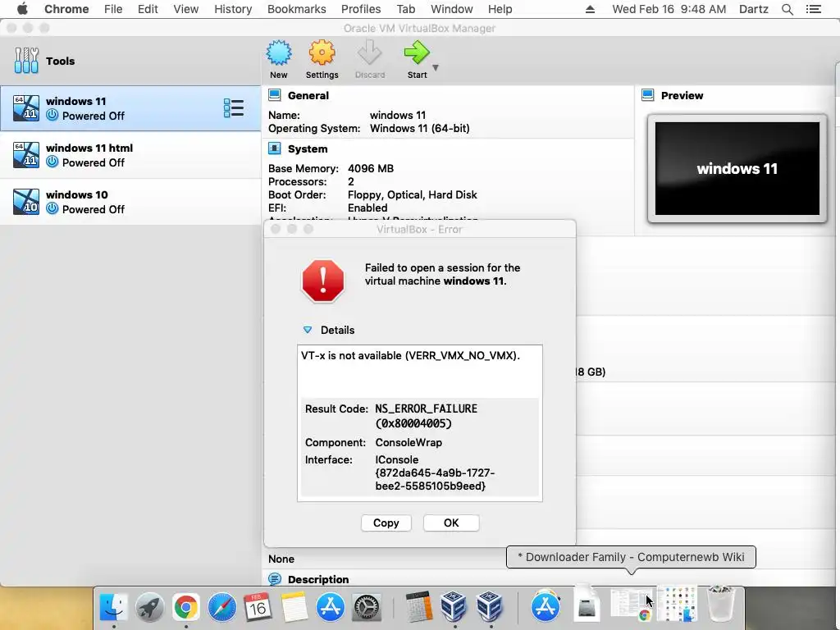Open the Notification Center list icon

pyautogui.click(x=813, y=9)
